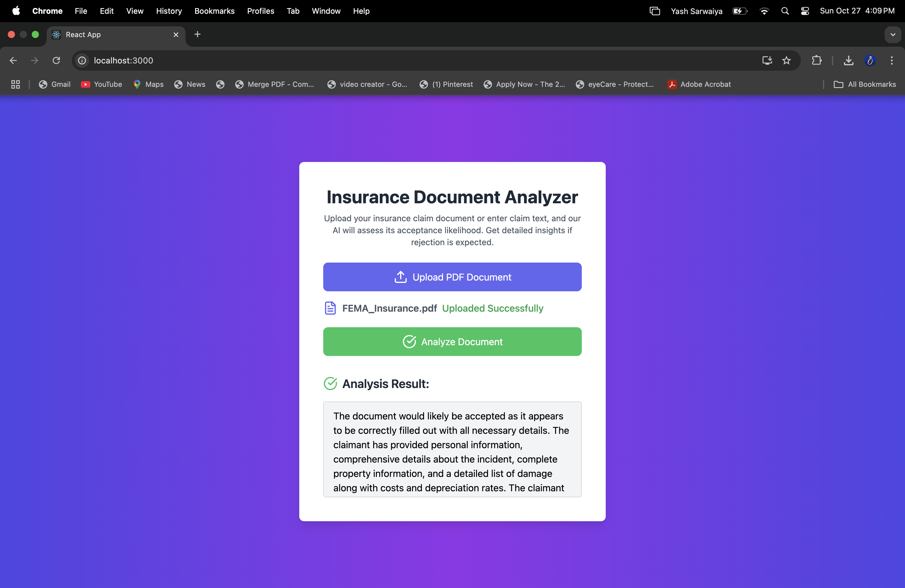Open the Downloads icon in the toolbar
This screenshot has height=588, width=905.
point(848,60)
